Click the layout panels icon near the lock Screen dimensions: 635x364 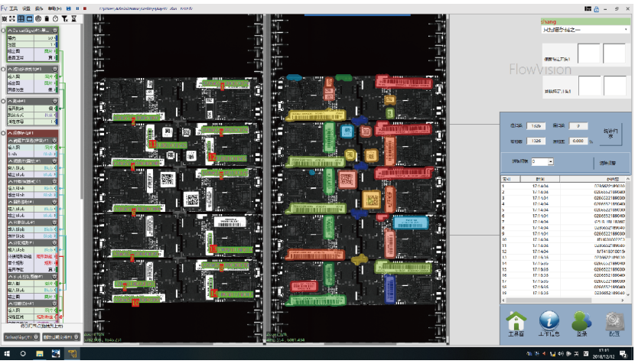[x=588, y=8]
